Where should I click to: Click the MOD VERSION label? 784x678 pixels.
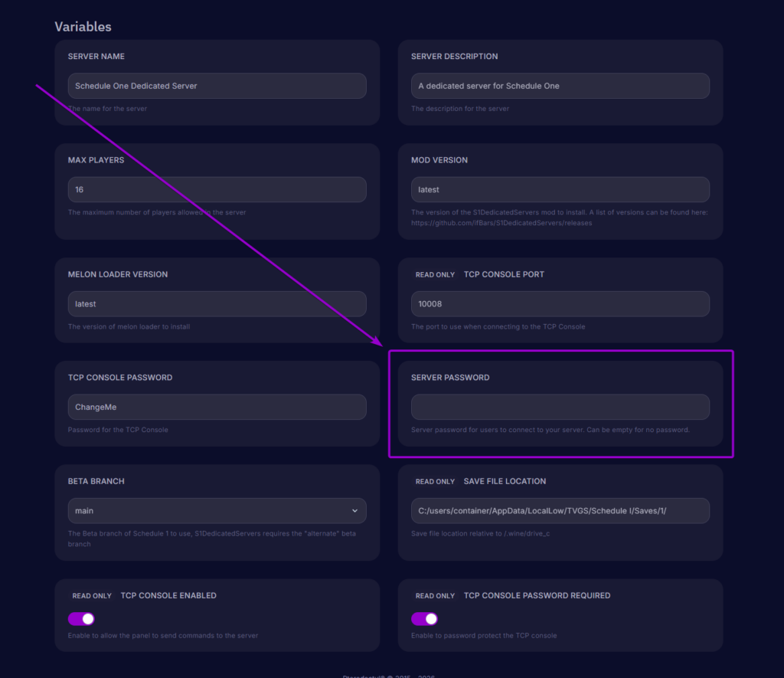click(439, 160)
